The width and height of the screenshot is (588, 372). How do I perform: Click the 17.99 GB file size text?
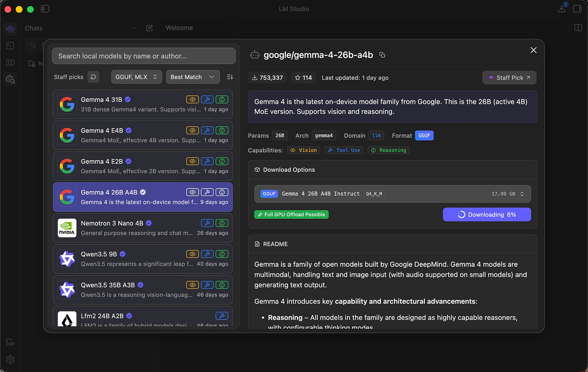click(x=503, y=194)
